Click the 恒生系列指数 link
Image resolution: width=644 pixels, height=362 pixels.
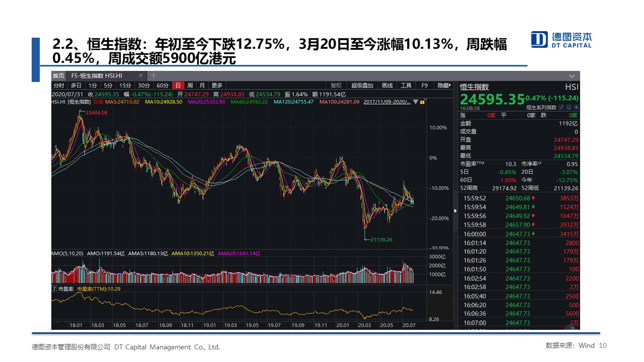point(541,107)
